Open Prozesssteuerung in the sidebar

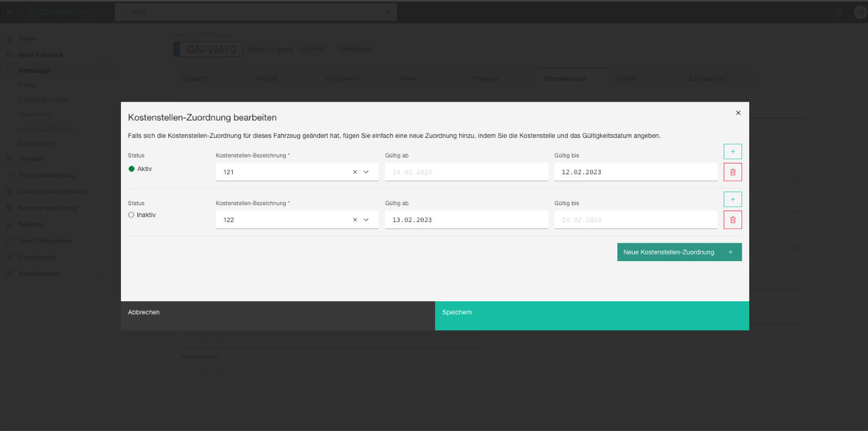point(46,175)
